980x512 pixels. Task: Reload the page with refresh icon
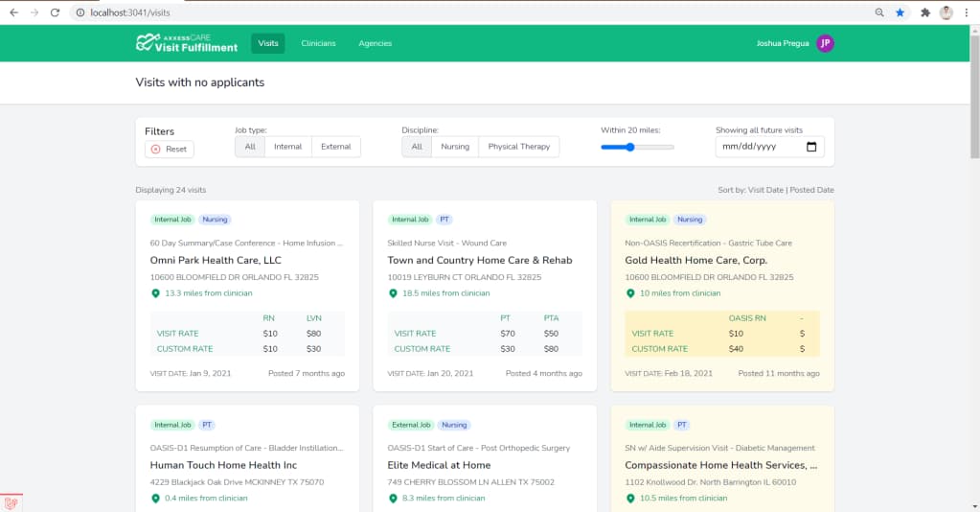click(x=55, y=12)
